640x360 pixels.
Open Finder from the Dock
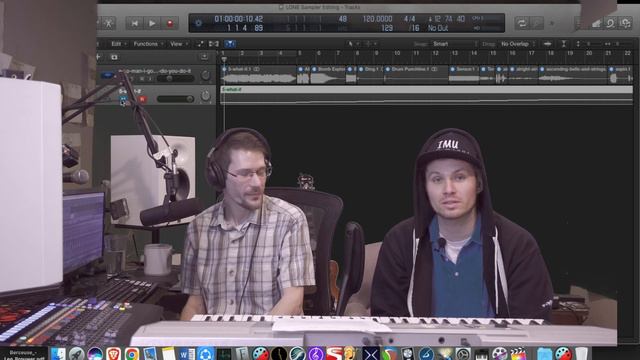tap(58, 354)
